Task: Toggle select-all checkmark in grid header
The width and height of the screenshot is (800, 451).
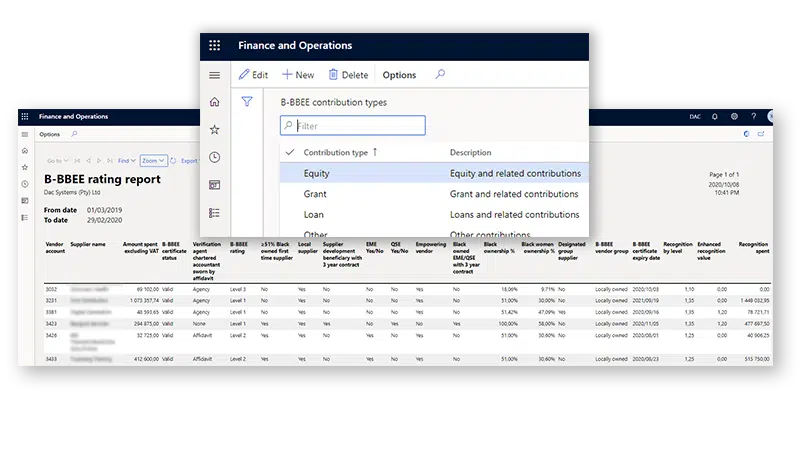Action: coord(290,153)
